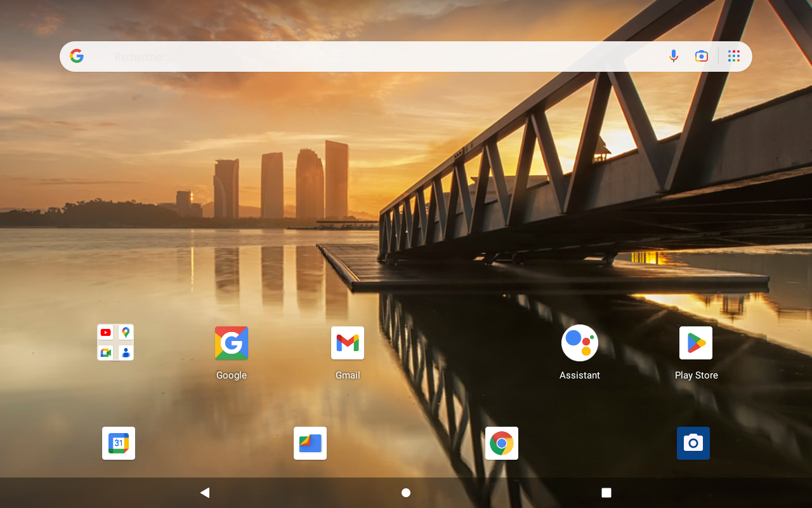This screenshot has width=812, height=508.
Task: Open the Google apps grid icon
Action: click(734, 57)
